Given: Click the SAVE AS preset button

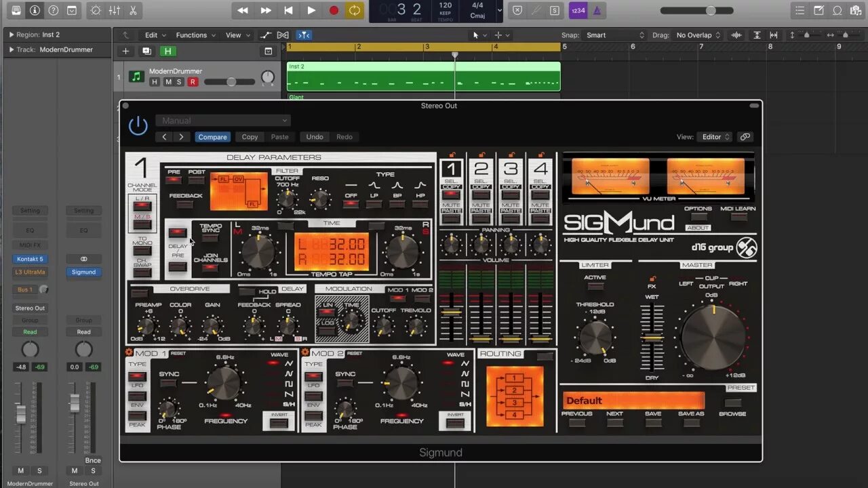Looking at the screenshot, I should [691, 422].
